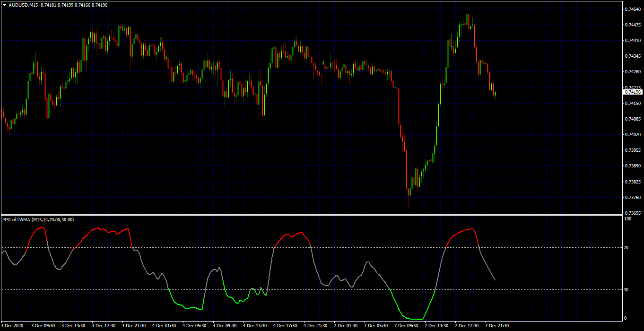Click the 70 level label in RSI window
Screen dimensions: 644x331
[x=627, y=247]
